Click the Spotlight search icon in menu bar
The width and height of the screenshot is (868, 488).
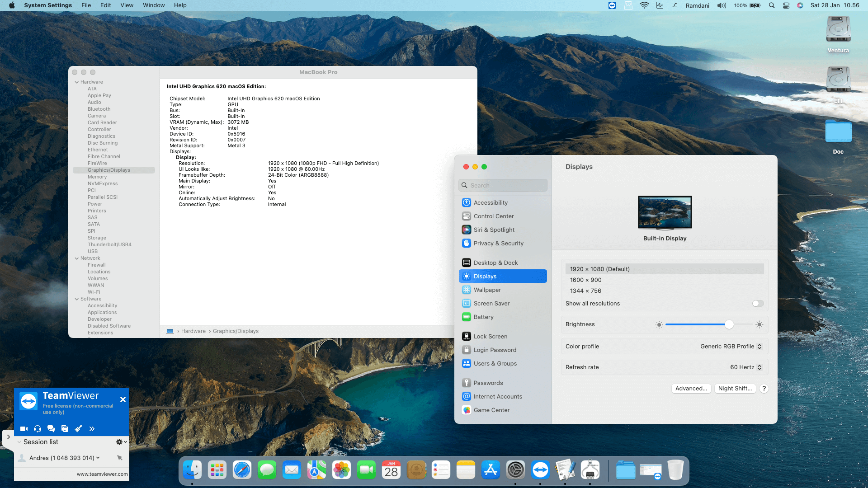[772, 5]
